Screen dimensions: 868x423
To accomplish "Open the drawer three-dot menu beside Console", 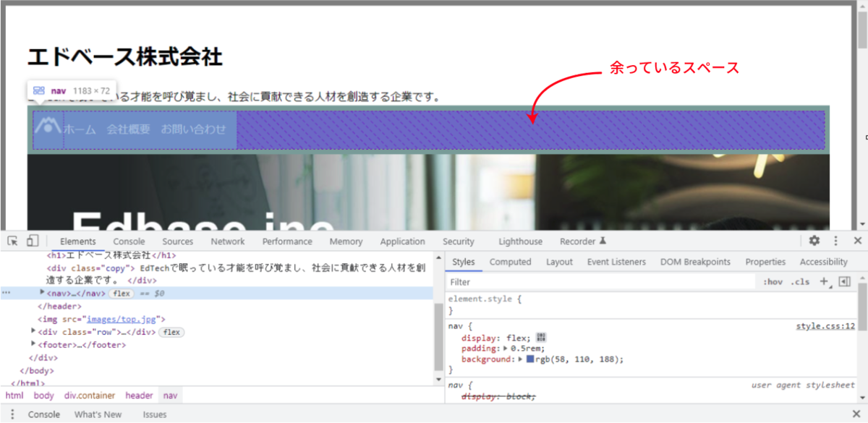I will (12, 414).
